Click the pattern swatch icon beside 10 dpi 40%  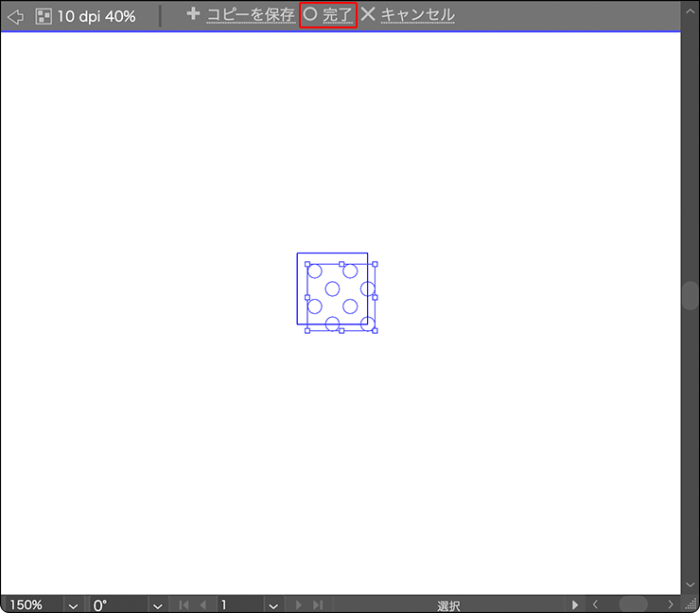tap(44, 16)
